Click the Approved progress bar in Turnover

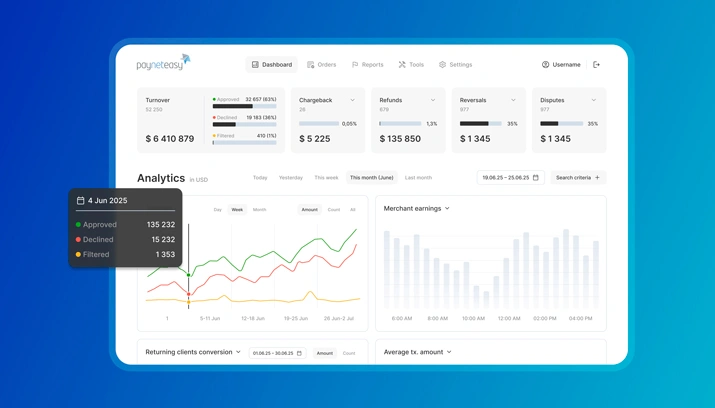tap(244, 106)
